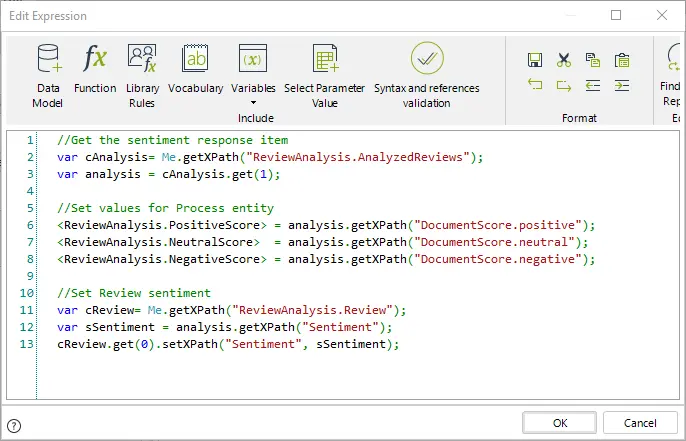Open Find and Replace tool
686x441 pixels.
click(672, 74)
